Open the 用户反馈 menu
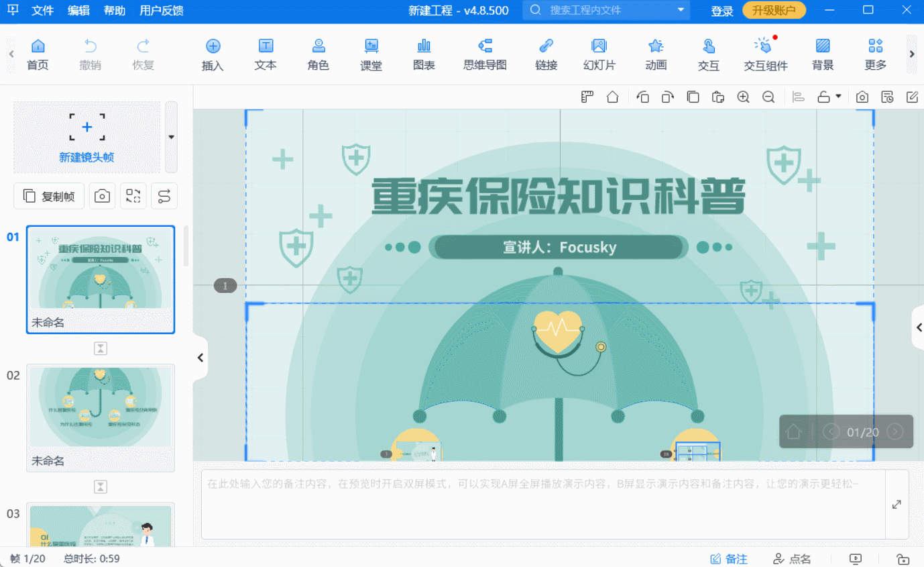This screenshot has height=567, width=924. pos(161,11)
